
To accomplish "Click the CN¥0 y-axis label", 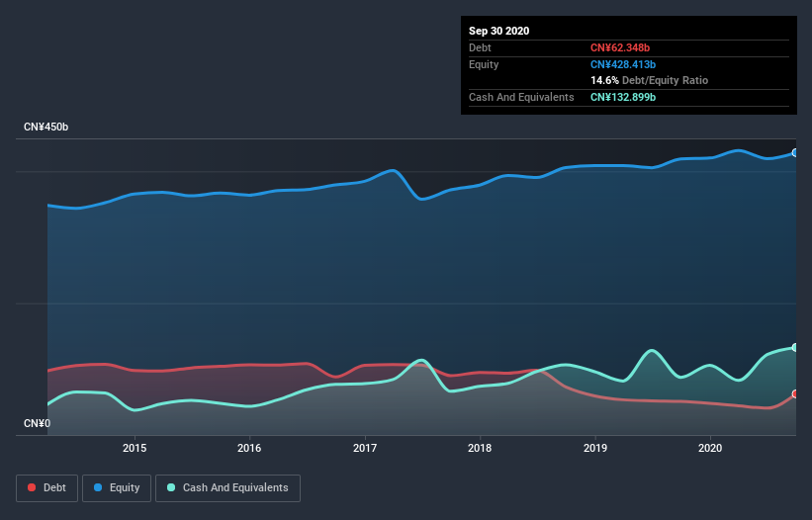I will pyautogui.click(x=38, y=423).
